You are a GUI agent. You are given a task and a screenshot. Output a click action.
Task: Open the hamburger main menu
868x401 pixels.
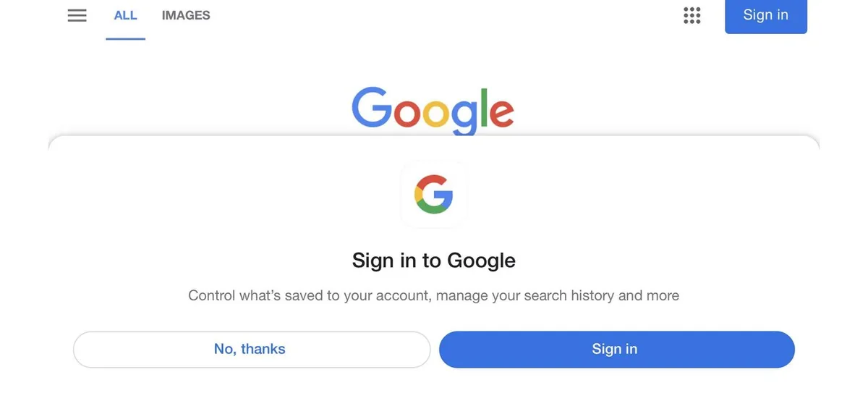coord(77,15)
